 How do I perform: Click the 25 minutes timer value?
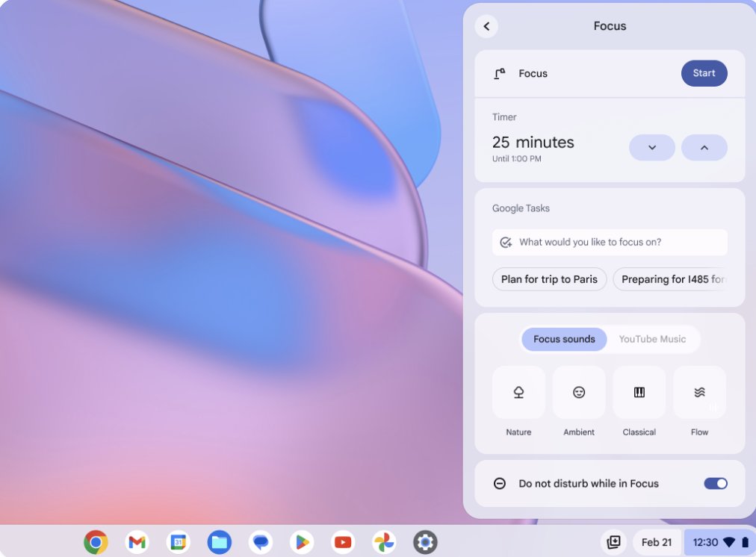tap(533, 142)
